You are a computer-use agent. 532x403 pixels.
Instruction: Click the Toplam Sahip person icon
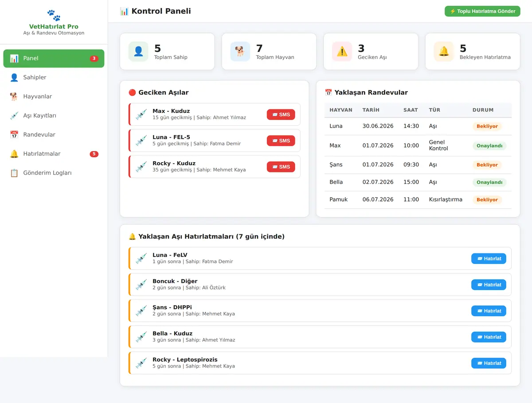138,51
